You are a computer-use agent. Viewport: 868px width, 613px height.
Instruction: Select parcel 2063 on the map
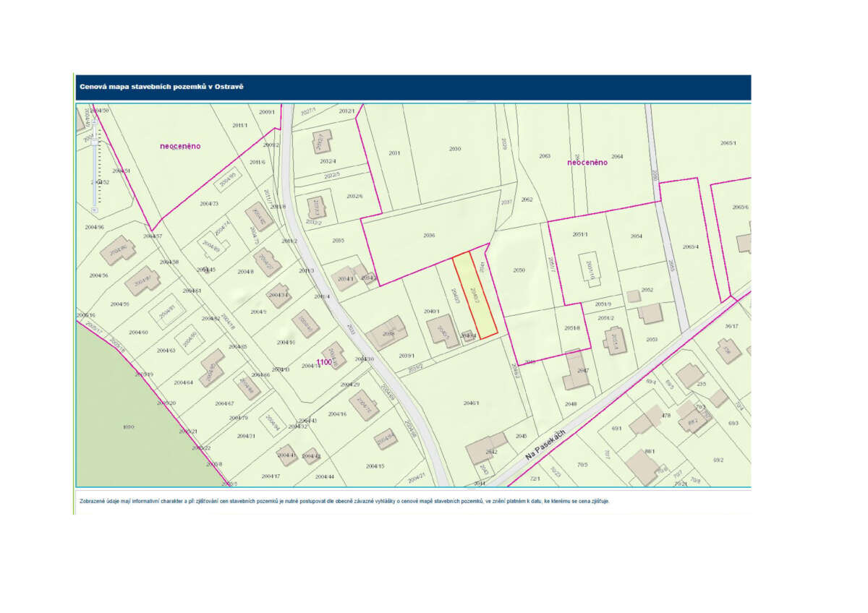coord(545,156)
